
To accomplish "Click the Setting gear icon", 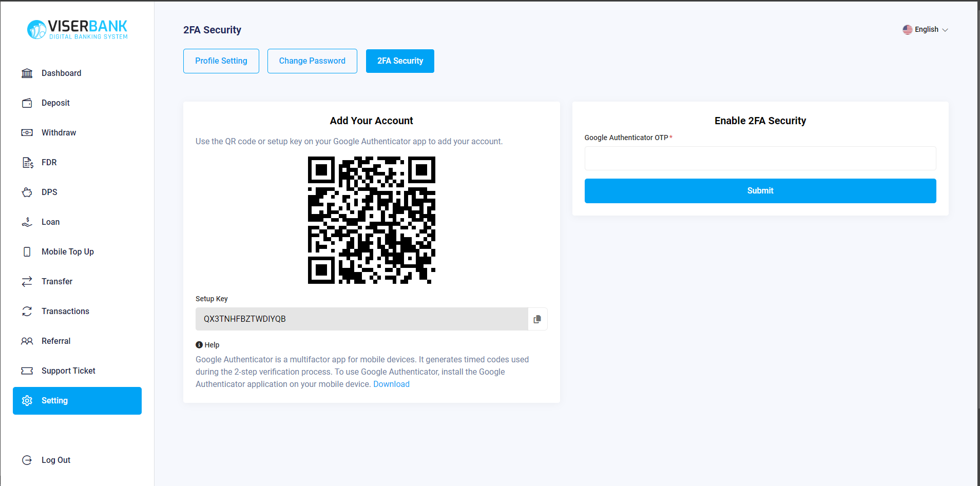I will coord(27,400).
